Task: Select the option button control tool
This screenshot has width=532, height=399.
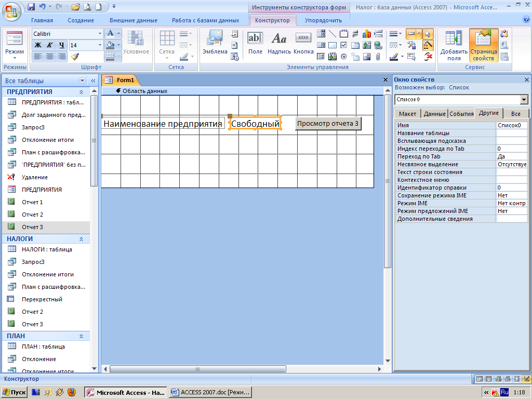Action: tap(344, 57)
